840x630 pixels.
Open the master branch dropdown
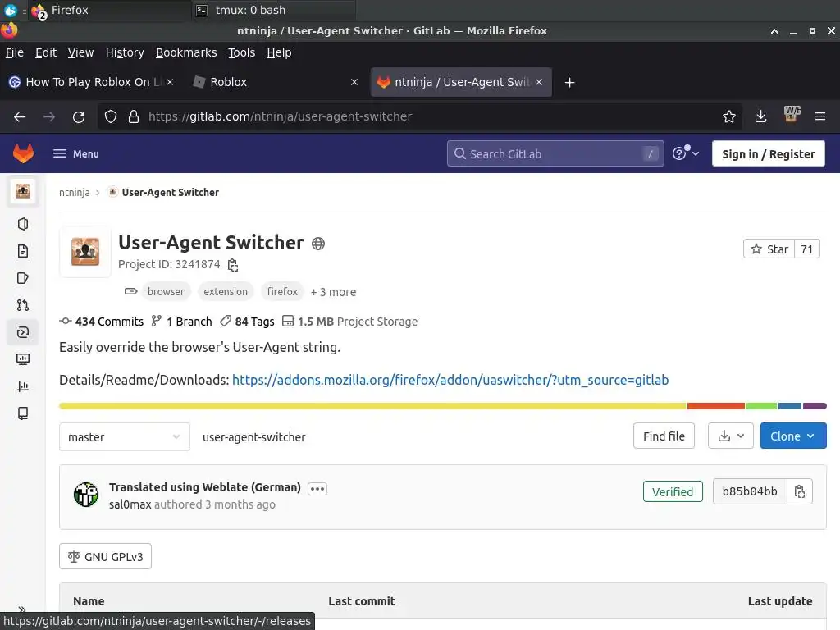[125, 436]
